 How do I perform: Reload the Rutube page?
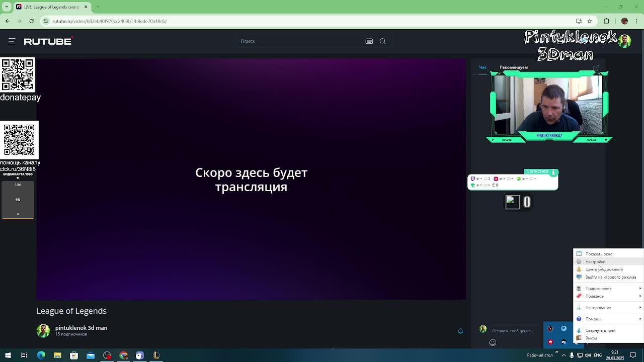pos(31,21)
